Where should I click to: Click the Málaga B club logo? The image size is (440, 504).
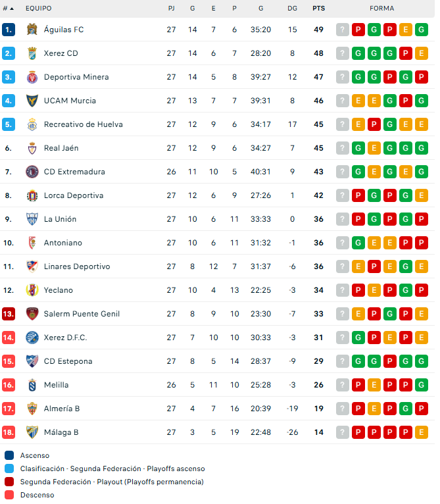tap(32, 432)
